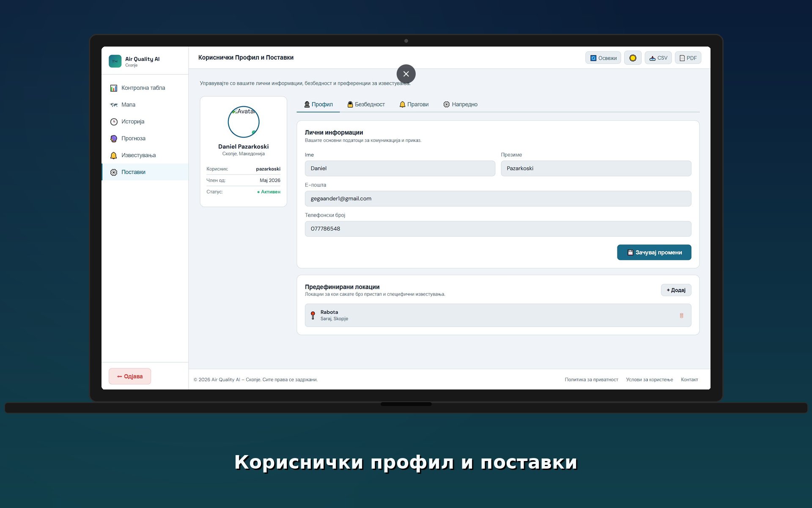The width and height of the screenshot is (812, 508).
Task: Export the page with the PDF button
Action: 688,58
